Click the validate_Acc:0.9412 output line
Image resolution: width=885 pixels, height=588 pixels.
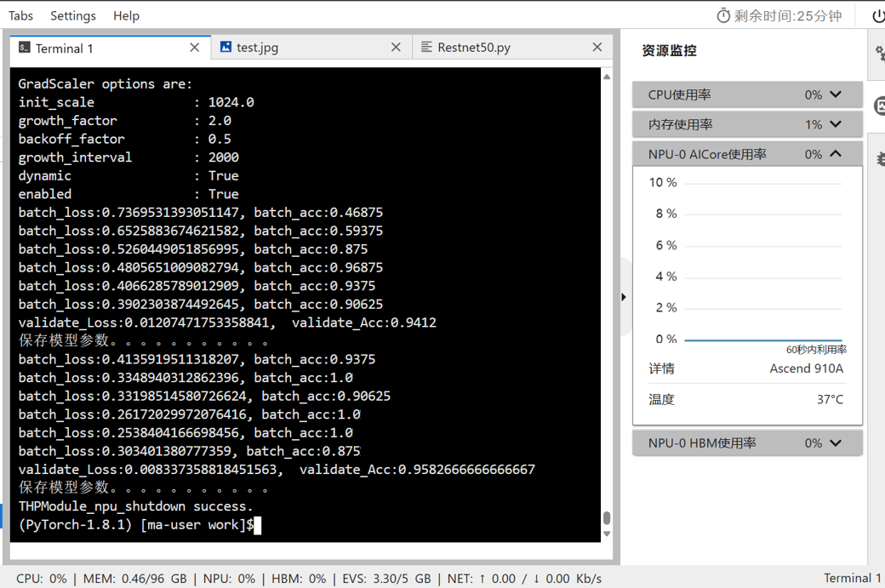tap(227, 323)
